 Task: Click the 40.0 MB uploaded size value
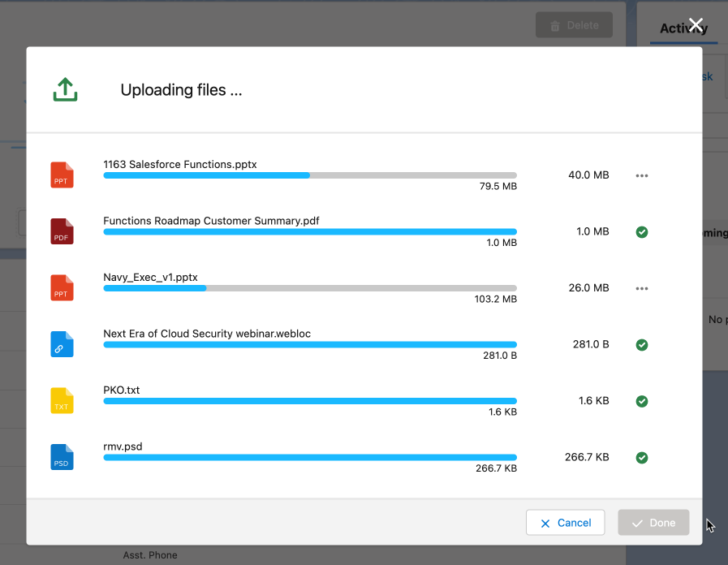click(588, 175)
